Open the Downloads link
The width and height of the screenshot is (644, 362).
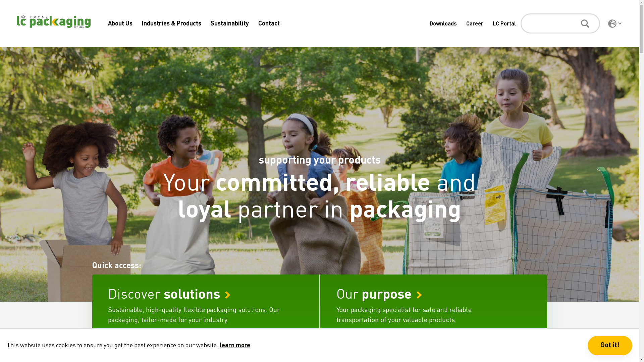[443, 23]
